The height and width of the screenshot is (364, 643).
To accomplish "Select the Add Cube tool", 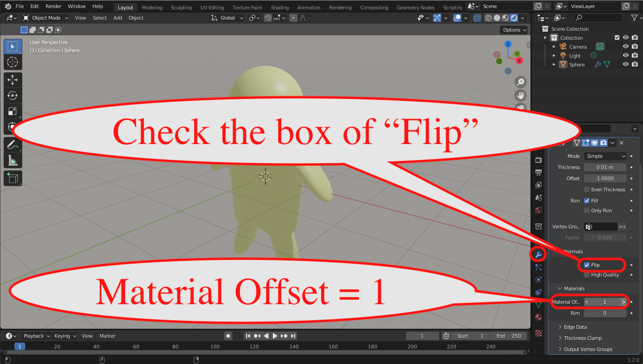I will click(x=13, y=179).
